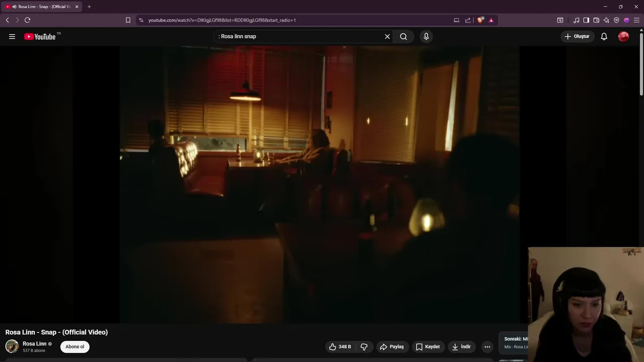Share this page from address bar

click(468, 20)
